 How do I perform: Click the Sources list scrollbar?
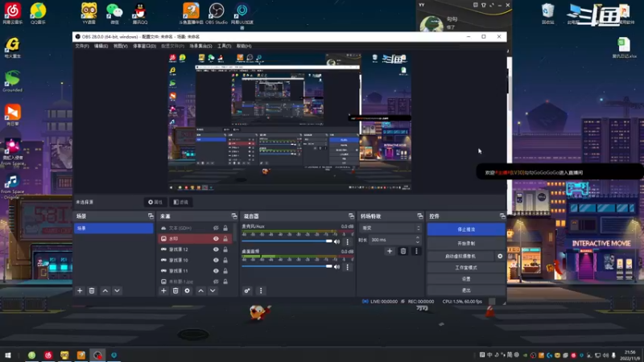(235, 232)
